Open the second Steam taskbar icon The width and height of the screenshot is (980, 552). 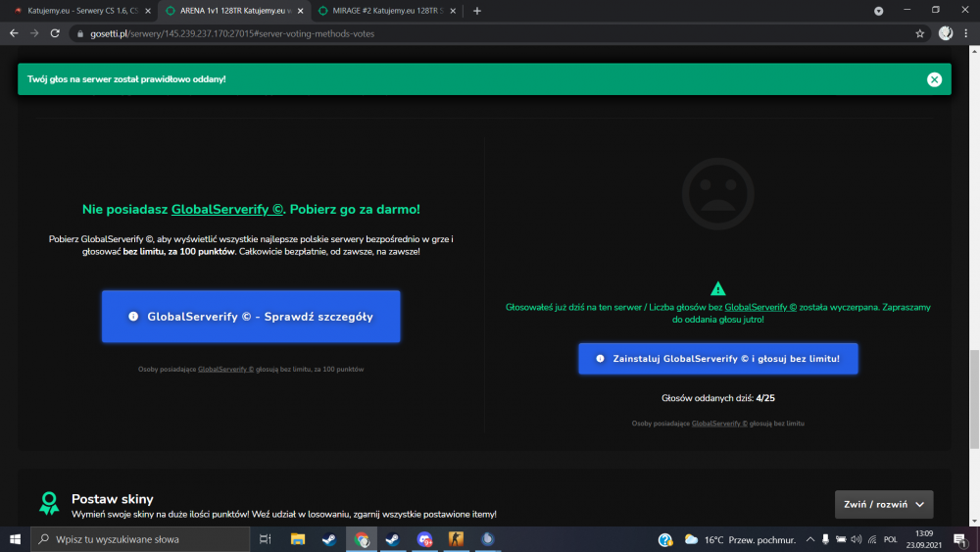coord(393,539)
